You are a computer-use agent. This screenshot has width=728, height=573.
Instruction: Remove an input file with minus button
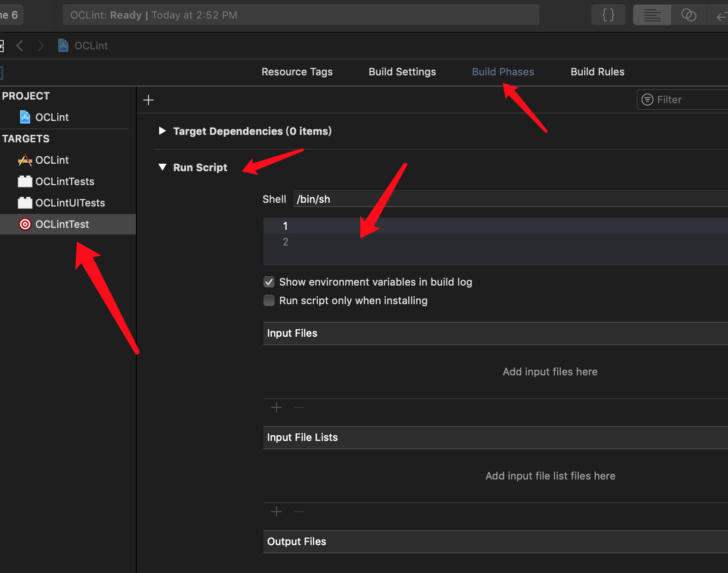(299, 408)
